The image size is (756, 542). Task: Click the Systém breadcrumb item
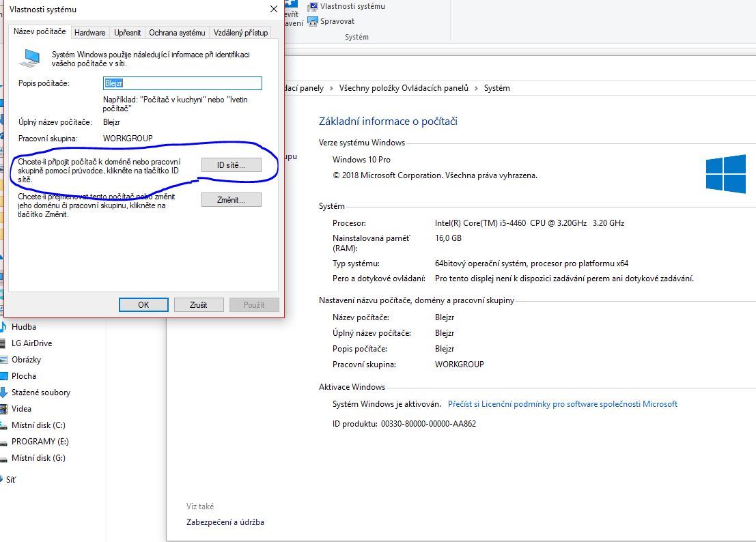[x=496, y=88]
